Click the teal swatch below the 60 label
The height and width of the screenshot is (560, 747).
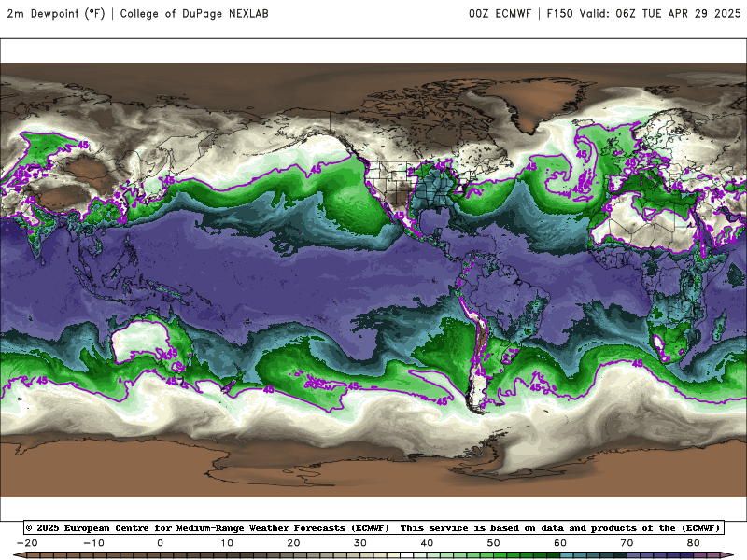click(x=567, y=556)
